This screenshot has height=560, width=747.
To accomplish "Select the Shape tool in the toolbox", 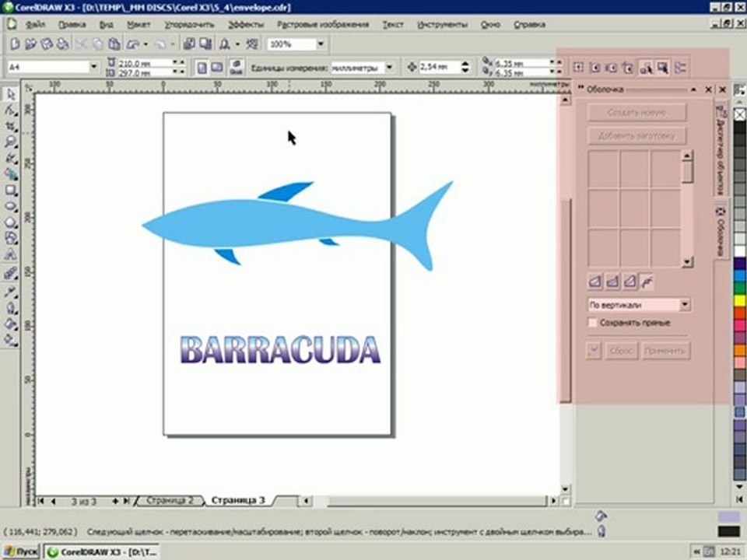I will coord(10,110).
